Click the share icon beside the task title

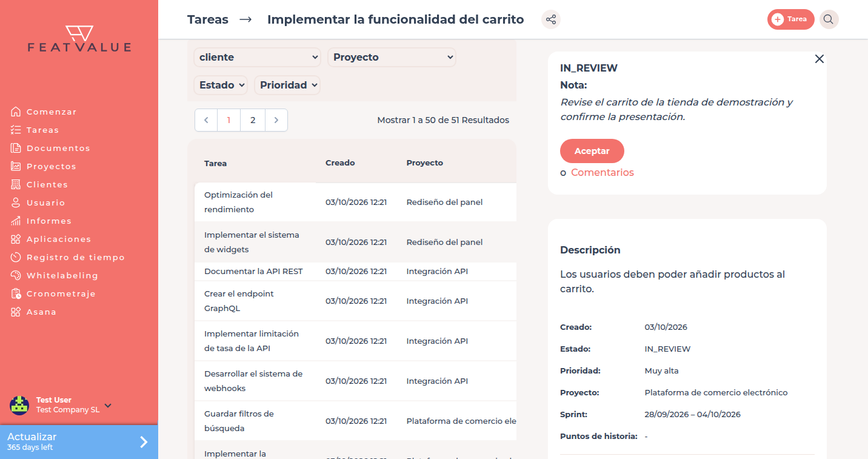pos(551,19)
